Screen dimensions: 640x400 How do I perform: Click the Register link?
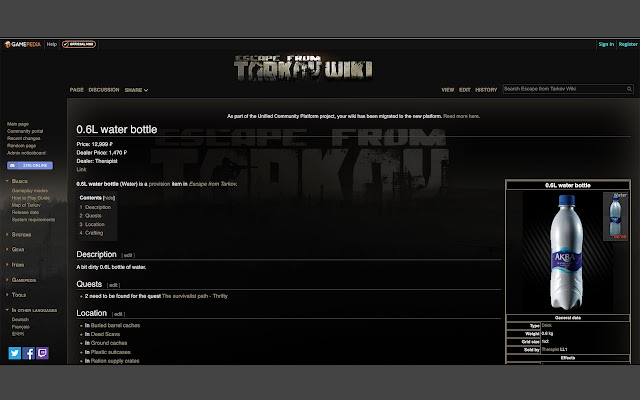[x=628, y=44]
